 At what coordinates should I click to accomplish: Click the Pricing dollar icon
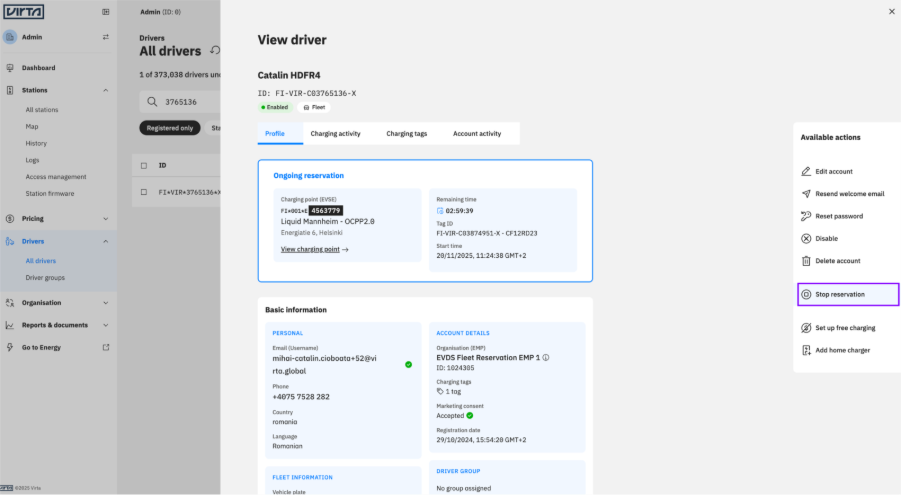coord(10,218)
